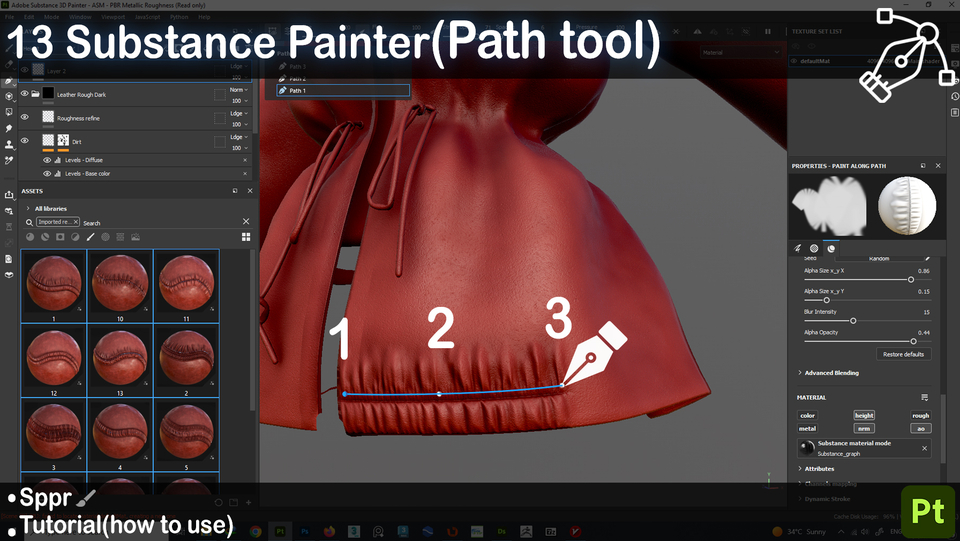Open the history icon on right edge
This screenshot has height=541, width=960.
pyautogui.click(x=954, y=97)
